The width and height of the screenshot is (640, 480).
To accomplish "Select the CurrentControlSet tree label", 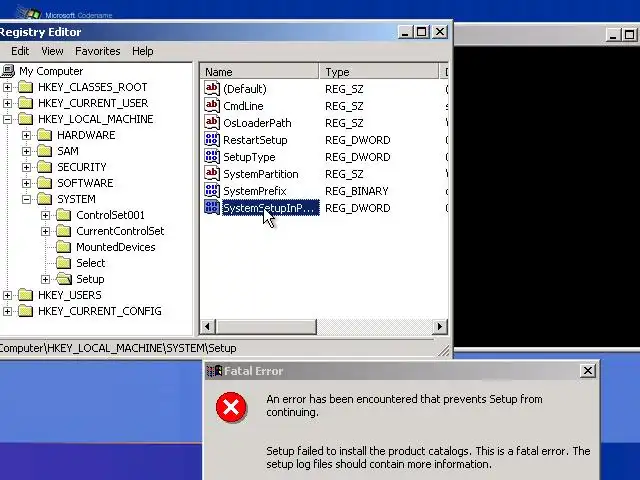I will (120, 231).
